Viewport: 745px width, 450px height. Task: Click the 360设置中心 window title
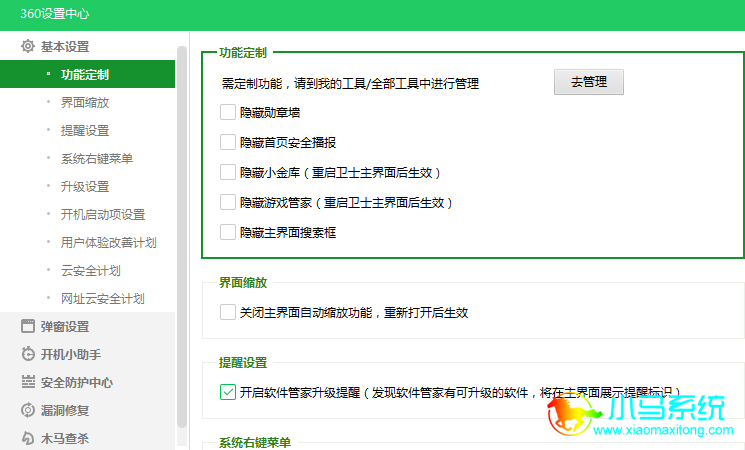55,14
